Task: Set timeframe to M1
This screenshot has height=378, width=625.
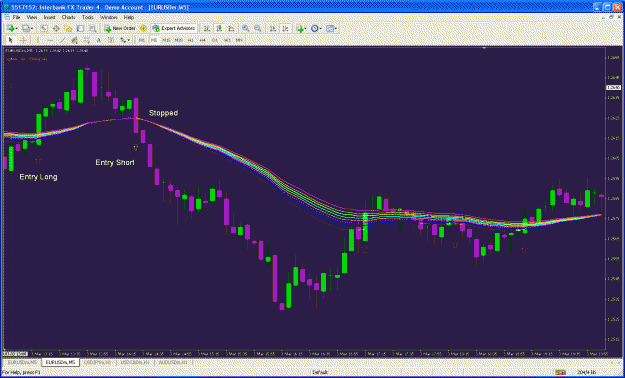Action: (x=142, y=40)
